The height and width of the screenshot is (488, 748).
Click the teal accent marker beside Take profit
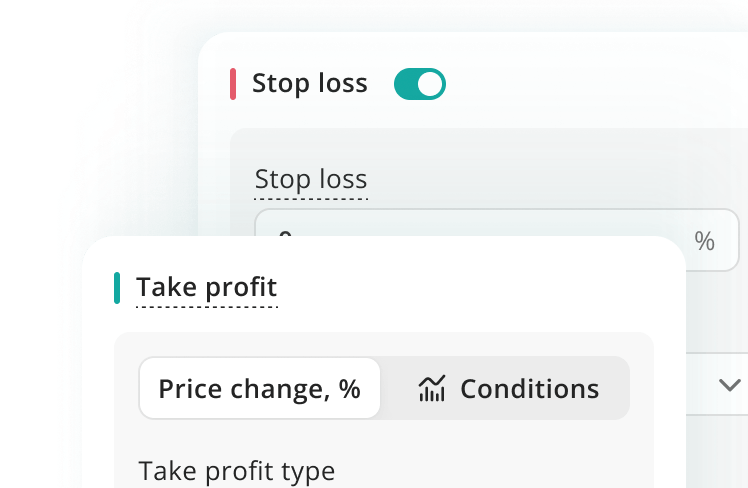[x=117, y=288]
